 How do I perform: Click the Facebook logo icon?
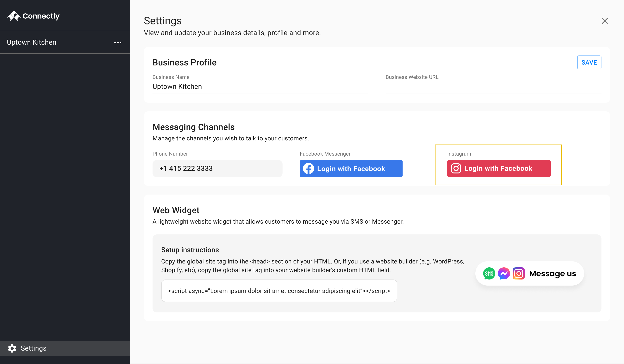click(309, 169)
